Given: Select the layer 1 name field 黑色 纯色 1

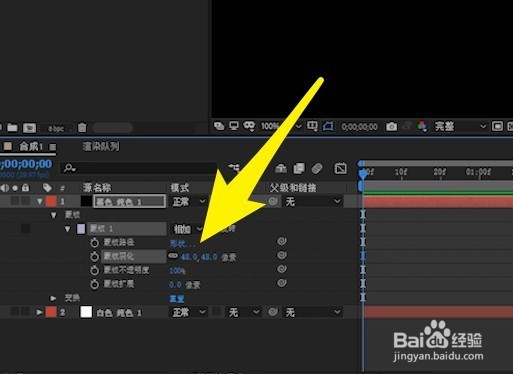Looking at the screenshot, I should (130, 202).
